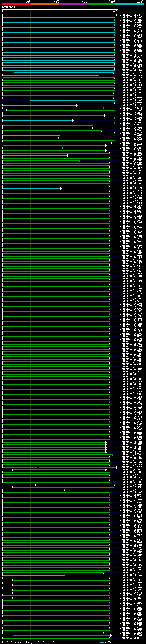146x644 pixels.
Task: Click the Large gaps legend text
Action: click(x=28, y=642)
